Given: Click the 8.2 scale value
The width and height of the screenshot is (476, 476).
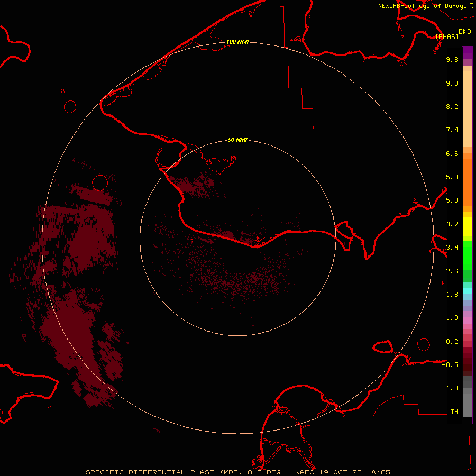Looking at the screenshot, I should click(x=452, y=106).
